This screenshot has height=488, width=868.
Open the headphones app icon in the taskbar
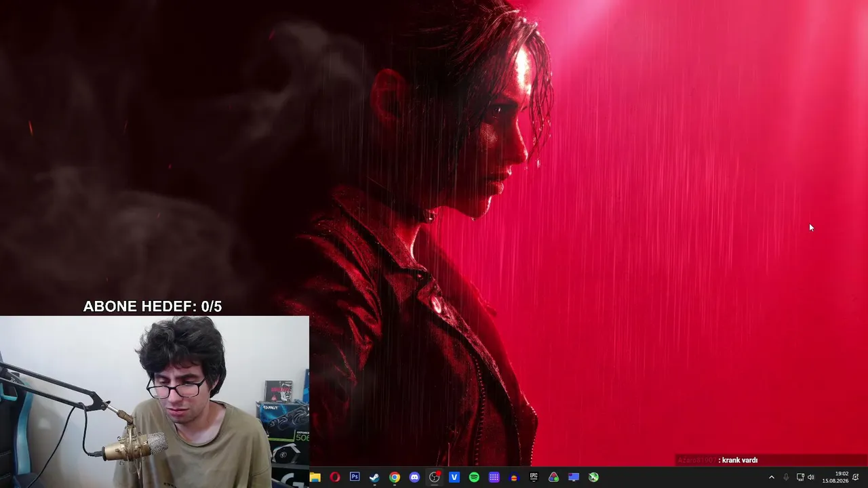pyautogui.click(x=514, y=477)
